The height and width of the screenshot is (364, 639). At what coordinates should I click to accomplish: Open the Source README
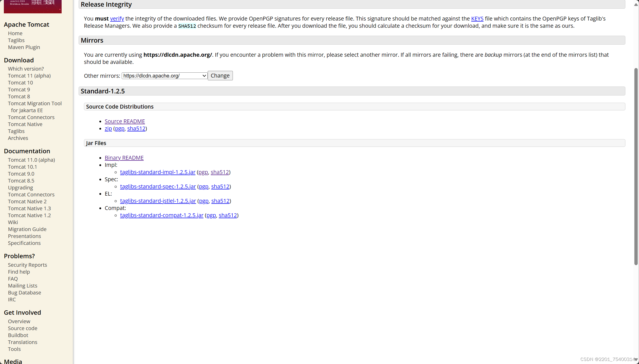125,121
